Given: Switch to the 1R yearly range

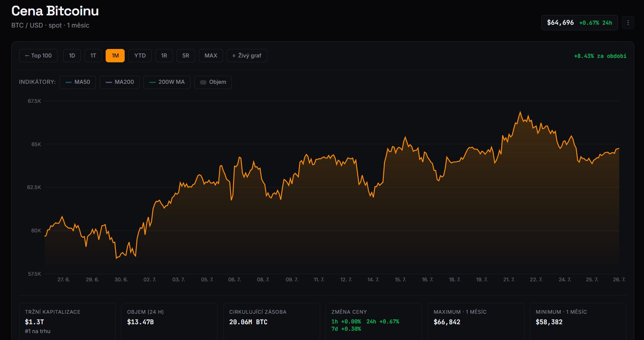Looking at the screenshot, I should (164, 56).
